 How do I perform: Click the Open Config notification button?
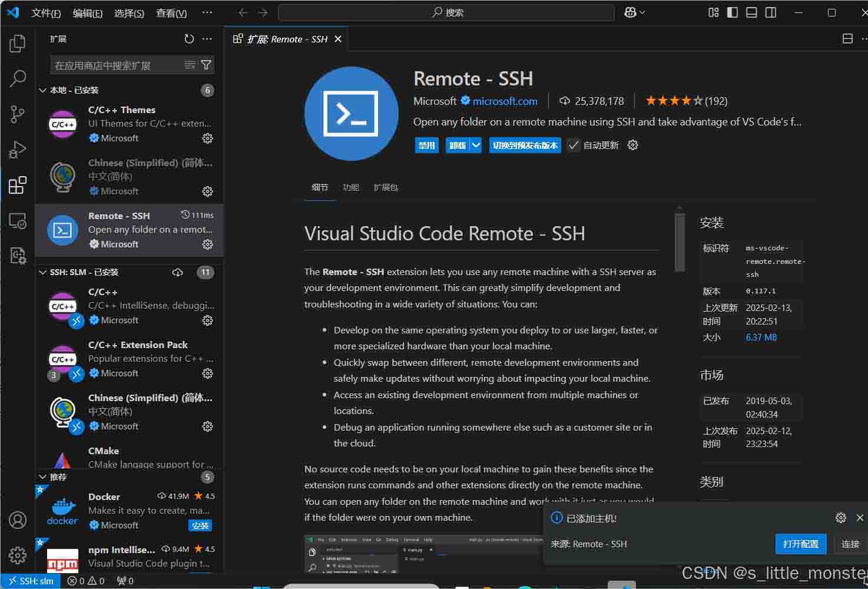800,544
